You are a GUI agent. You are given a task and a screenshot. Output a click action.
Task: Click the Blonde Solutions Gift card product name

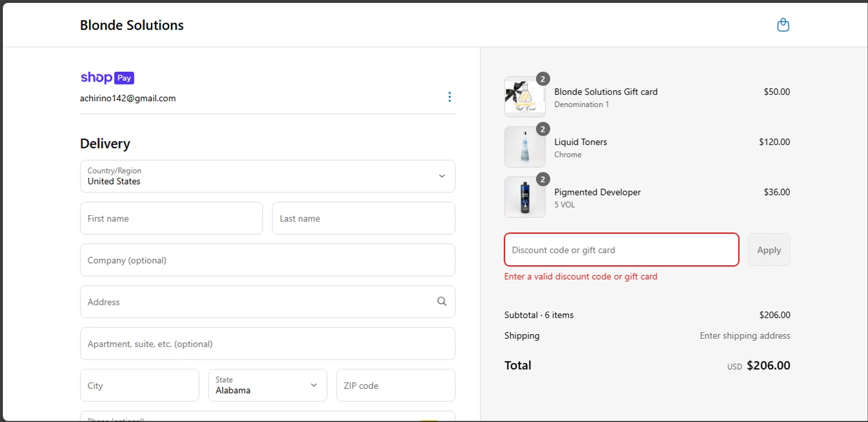click(606, 92)
